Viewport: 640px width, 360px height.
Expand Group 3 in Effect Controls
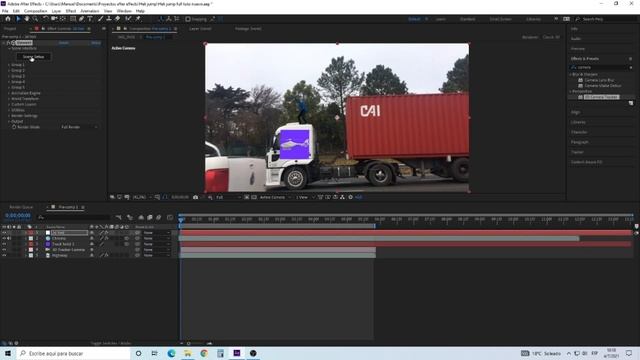click(9, 76)
